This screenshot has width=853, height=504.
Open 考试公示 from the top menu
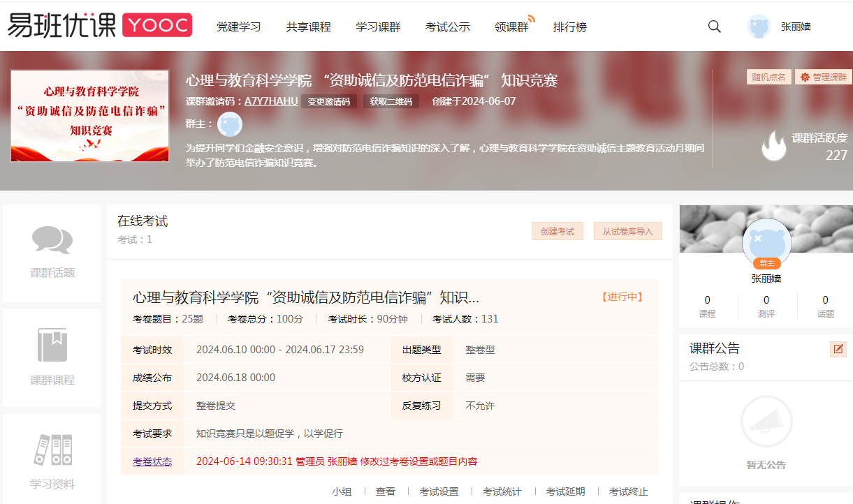(x=447, y=27)
